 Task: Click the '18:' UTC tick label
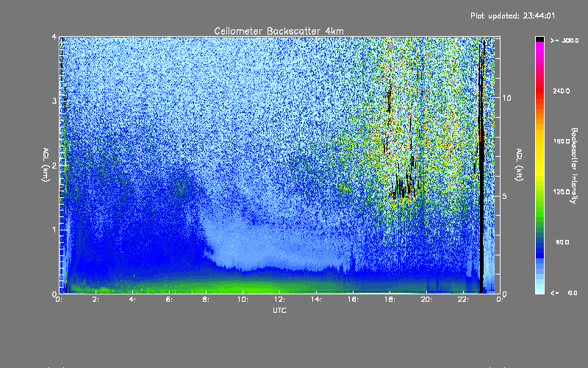click(x=390, y=300)
